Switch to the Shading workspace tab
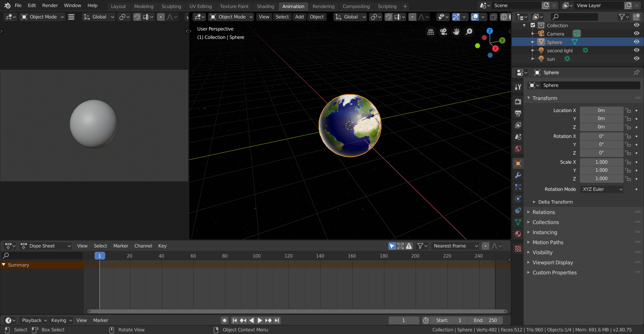The height and width of the screenshot is (334, 644). pos(265,6)
